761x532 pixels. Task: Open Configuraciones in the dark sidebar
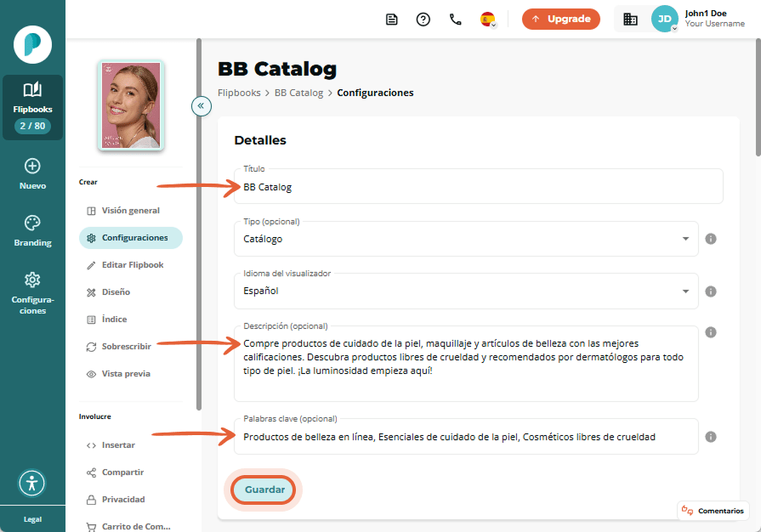click(32, 293)
